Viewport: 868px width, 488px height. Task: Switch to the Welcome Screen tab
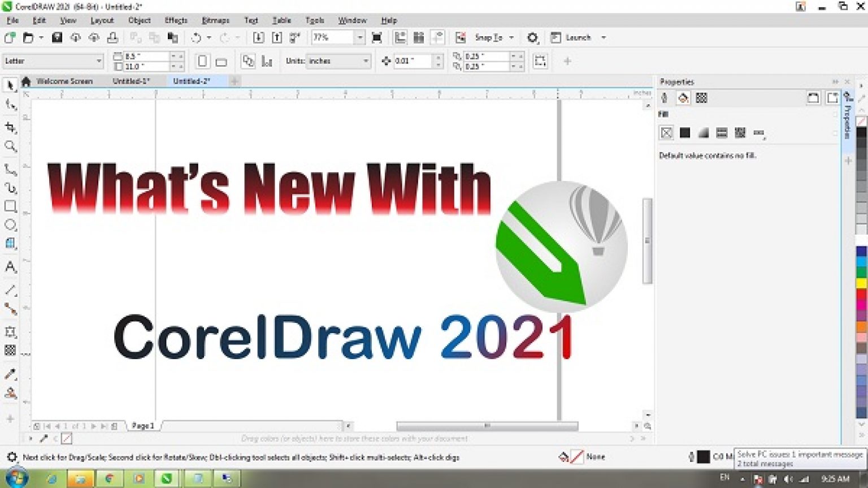[x=64, y=81]
